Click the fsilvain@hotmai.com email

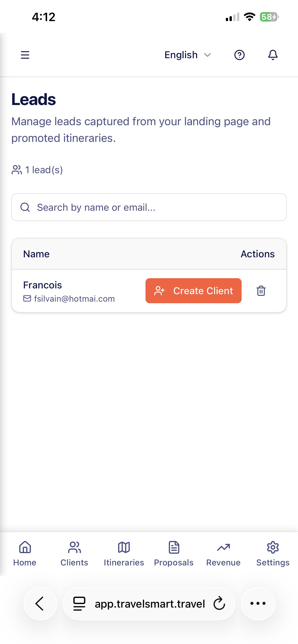[x=74, y=299]
